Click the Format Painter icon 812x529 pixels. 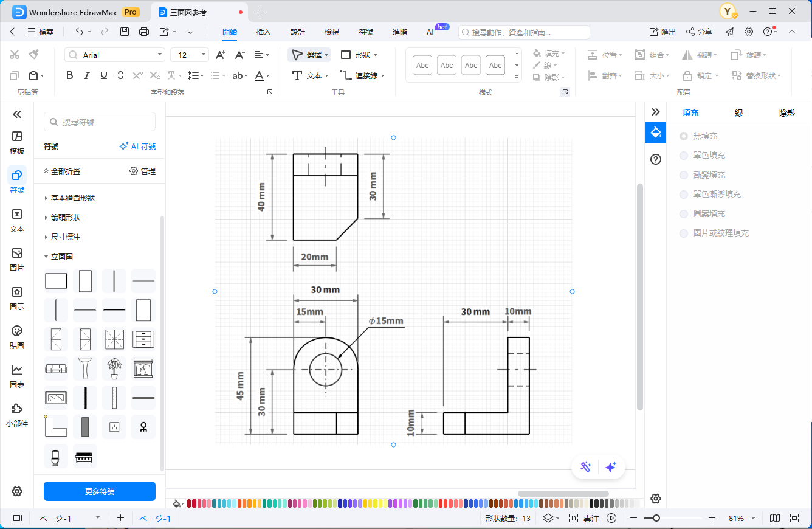(33, 55)
